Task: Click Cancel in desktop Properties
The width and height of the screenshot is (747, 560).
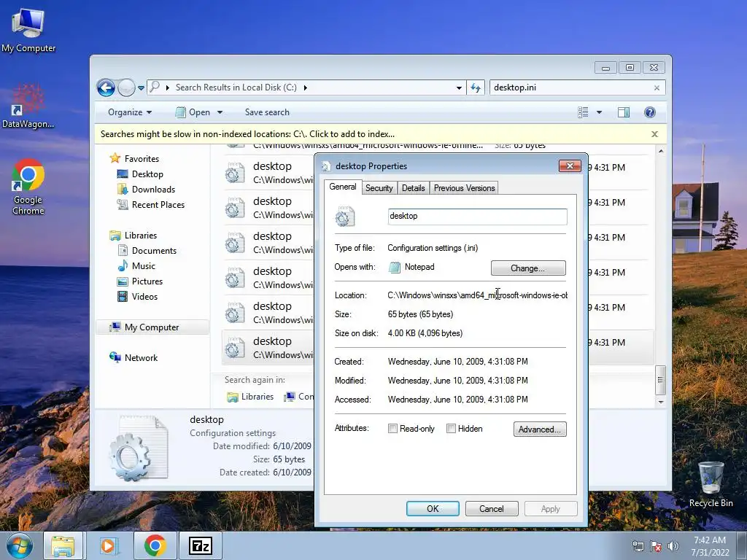Action: point(491,508)
